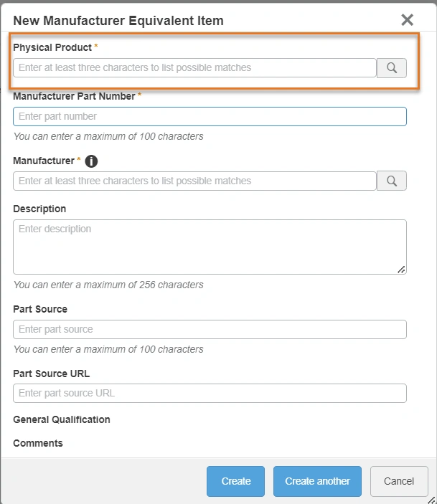Focus the Physical Product input field
The height and width of the screenshot is (504, 437).
coord(194,68)
